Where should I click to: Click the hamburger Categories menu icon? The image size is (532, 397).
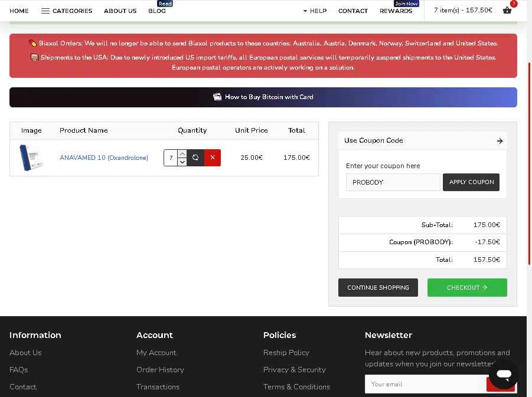tap(45, 11)
